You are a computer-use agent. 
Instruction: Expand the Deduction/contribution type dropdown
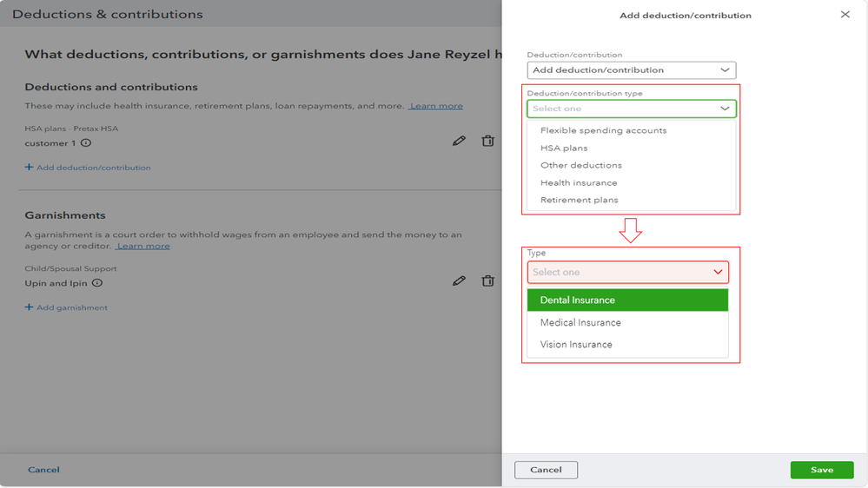tap(631, 109)
